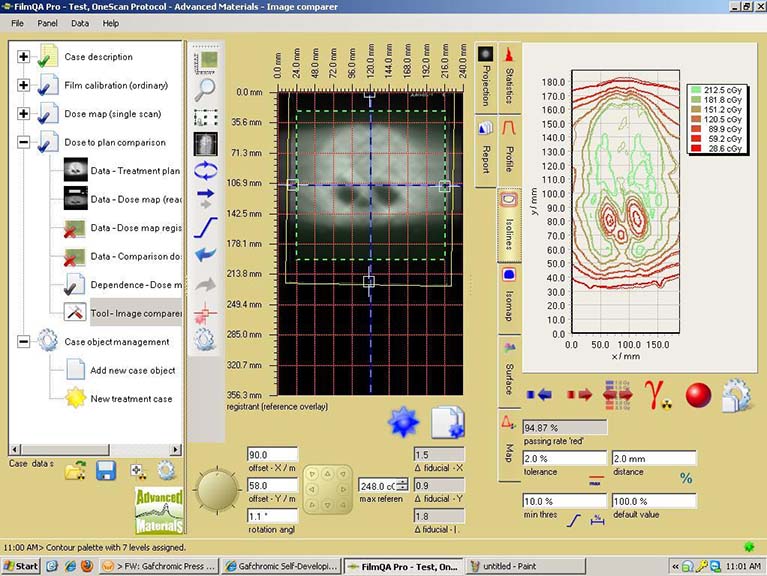Screen dimensions: 767x576
Task: Collapse the Dose to plan comparison node
Action: 24,143
